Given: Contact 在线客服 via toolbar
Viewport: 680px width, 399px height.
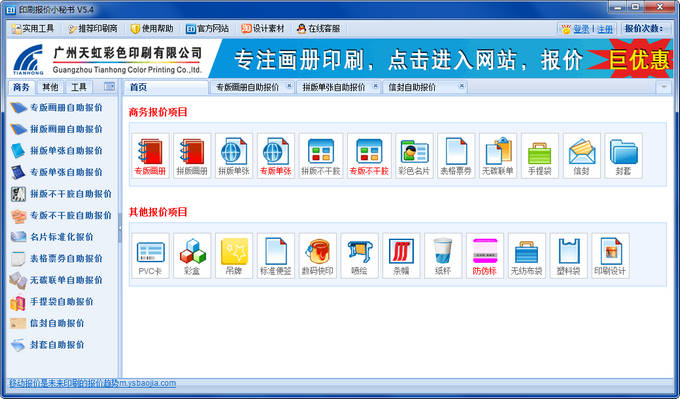Looking at the screenshot, I should coord(319,29).
